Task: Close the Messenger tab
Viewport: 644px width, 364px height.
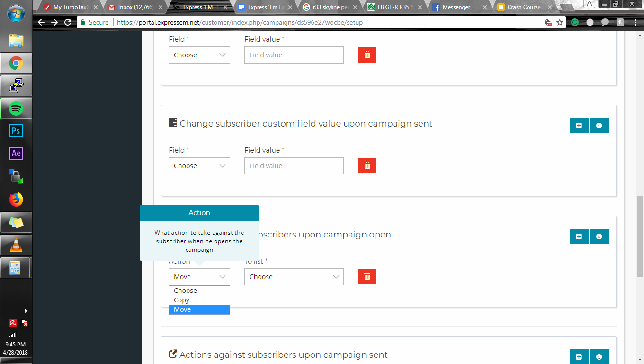Action: coord(484,7)
